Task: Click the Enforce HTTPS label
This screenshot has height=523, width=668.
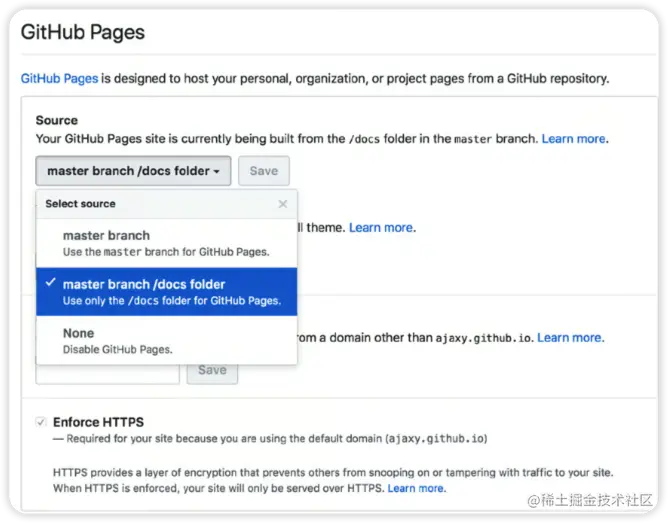Action: [x=98, y=422]
